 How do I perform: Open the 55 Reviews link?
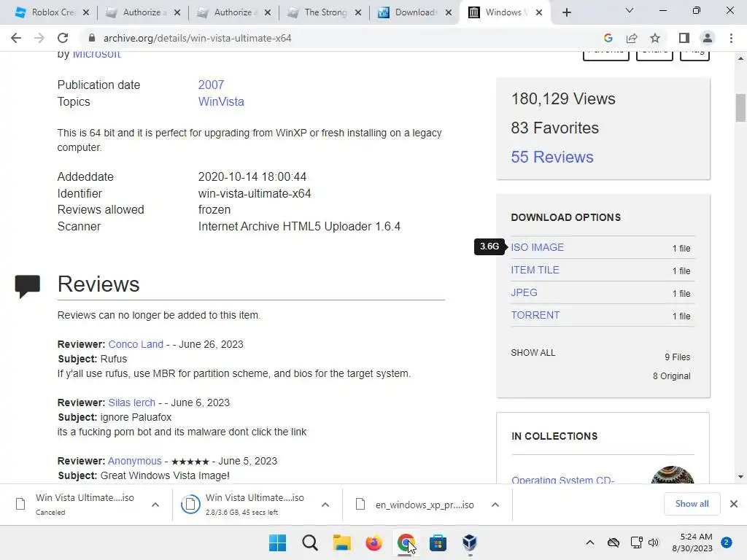coord(552,157)
